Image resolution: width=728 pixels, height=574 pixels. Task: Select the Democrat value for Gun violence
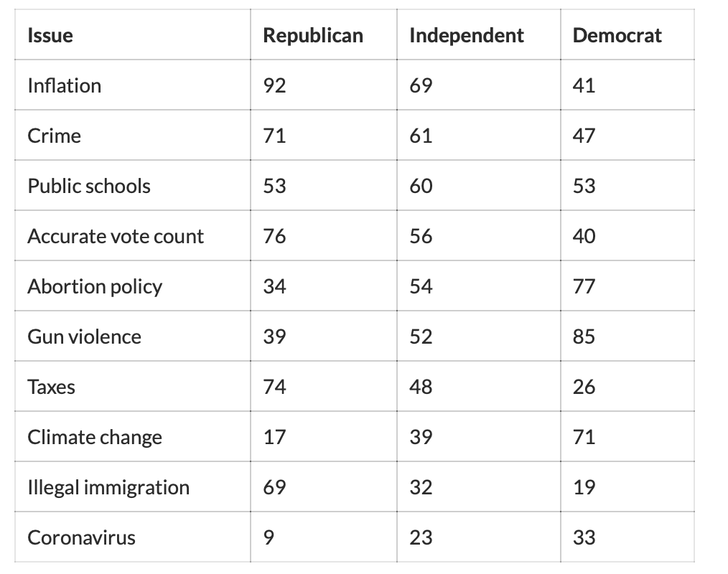pyautogui.click(x=584, y=337)
